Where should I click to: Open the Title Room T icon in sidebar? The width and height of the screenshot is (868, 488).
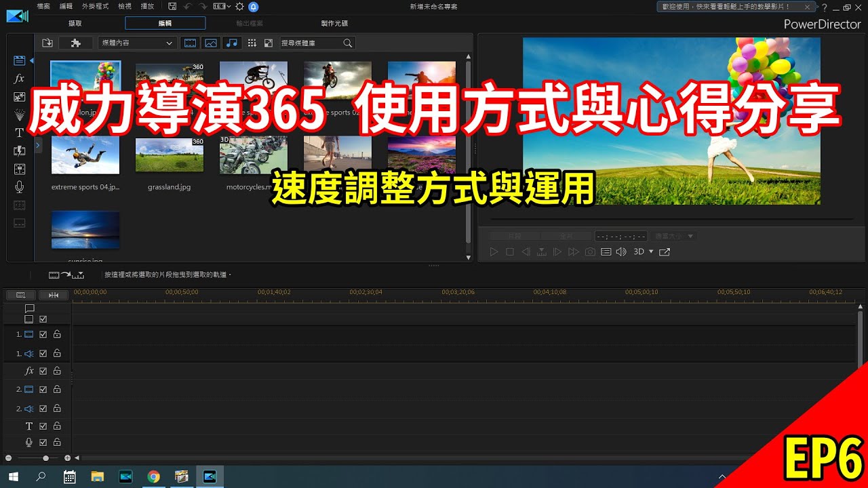19,133
